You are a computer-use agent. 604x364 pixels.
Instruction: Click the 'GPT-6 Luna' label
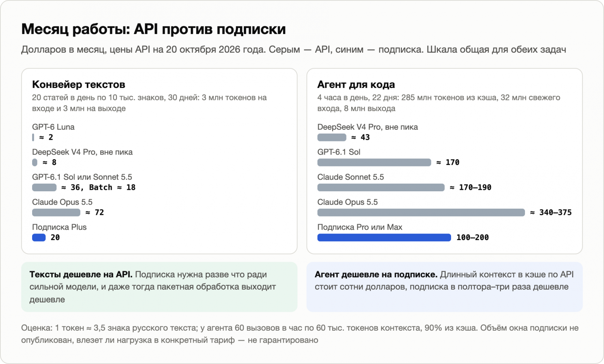53,127
